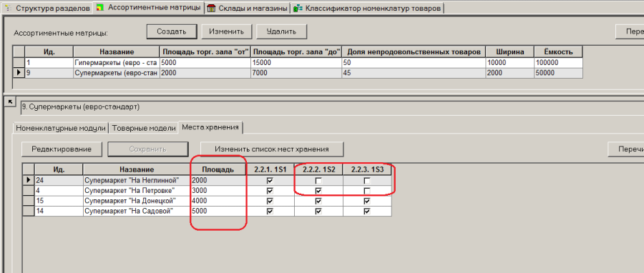Click the collapse arrow icon beside matrix title
This screenshot has height=273, width=644.
coord(11,102)
